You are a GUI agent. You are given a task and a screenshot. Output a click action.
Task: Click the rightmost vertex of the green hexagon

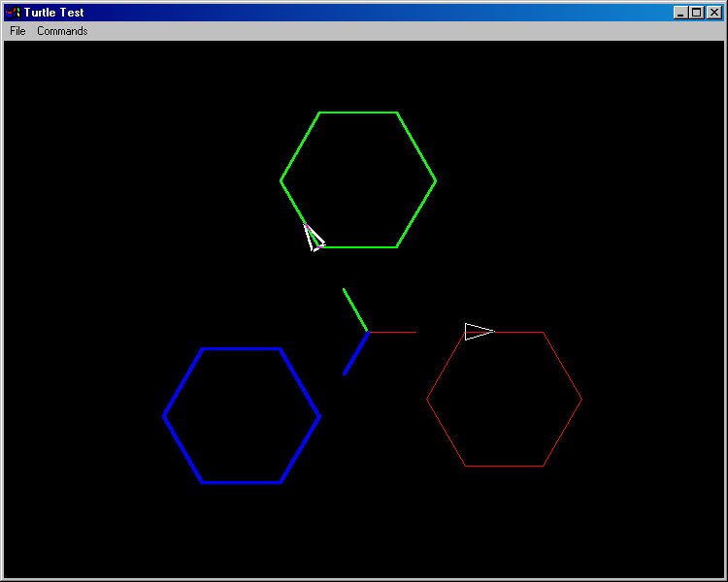pyautogui.click(x=435, y=180)
